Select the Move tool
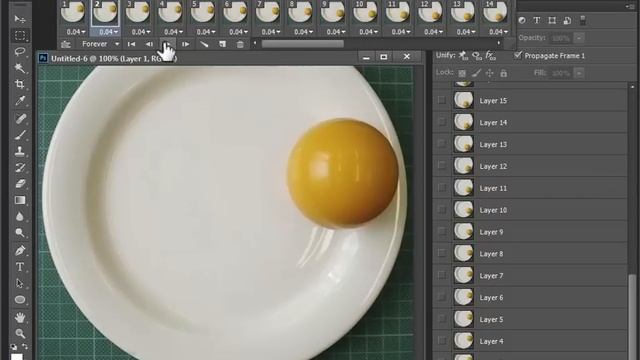The width and height of the screenshot is (640, 360). 20,19
